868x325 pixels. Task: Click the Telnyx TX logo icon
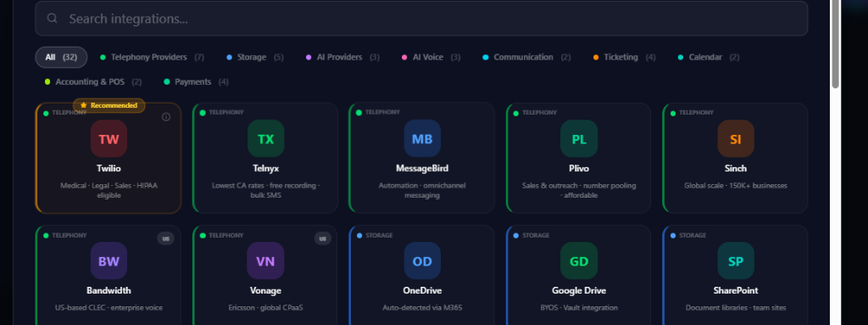265,138
